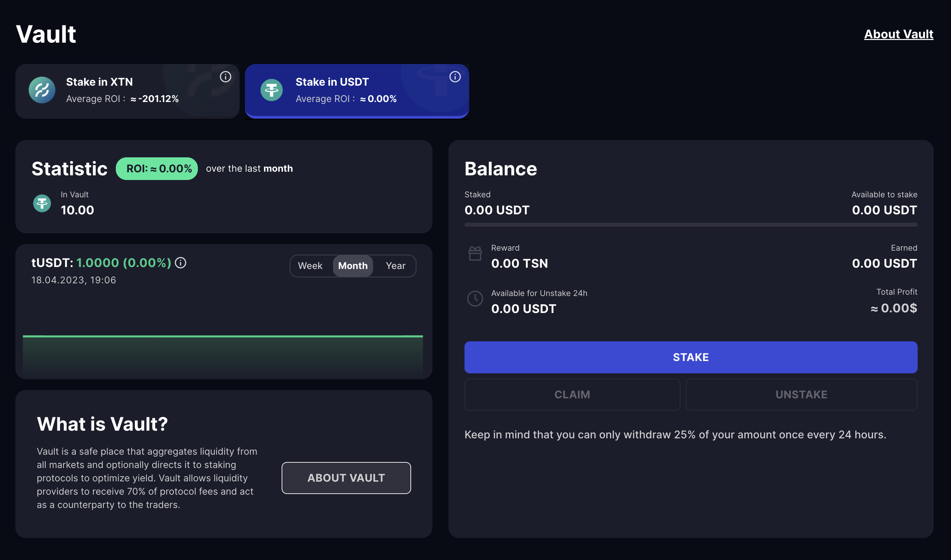Click the Tether icon beside In Vault

point(42,203)
